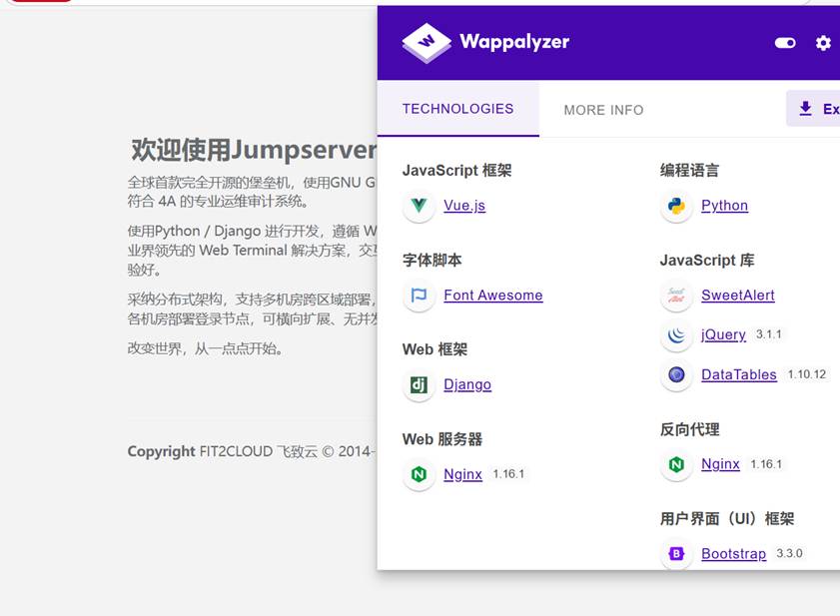Open the Django link

(x=467, y=384)
